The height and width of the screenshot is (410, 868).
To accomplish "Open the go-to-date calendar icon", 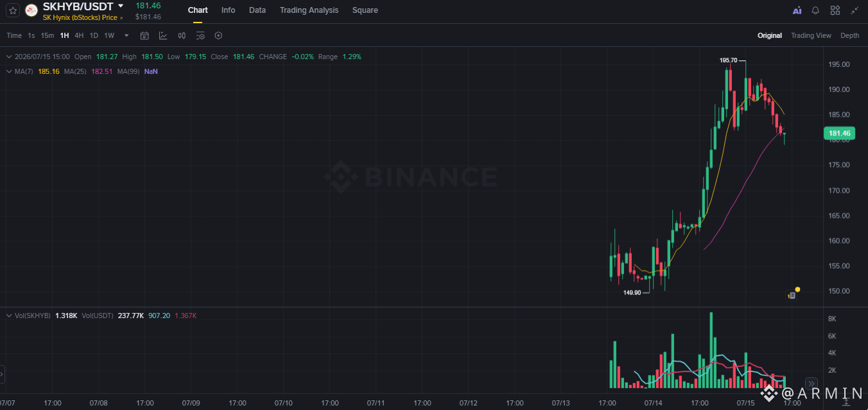I will click(x=144, y=35).
